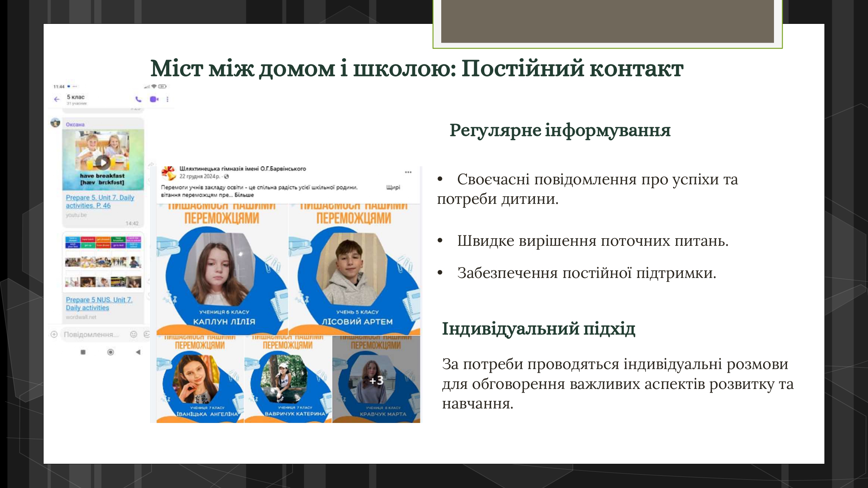The width and height of the screenshot is (868, 488).
Task: Play the have breakfast video
Action: click(103, 162)
